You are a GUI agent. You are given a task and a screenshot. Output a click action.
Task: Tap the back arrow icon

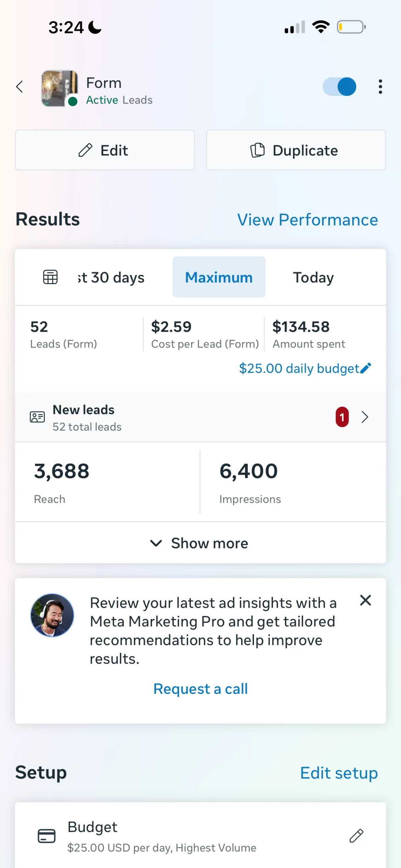click(x=20, y=86)
